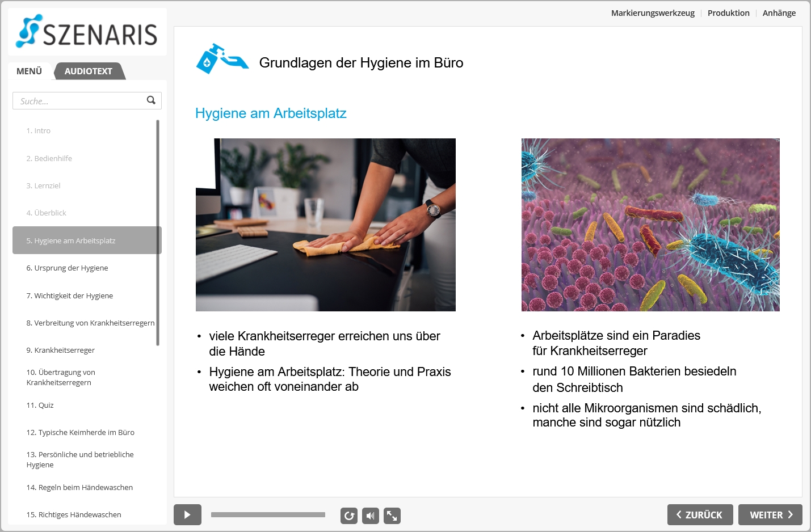
Task: Open Markierungswerkzeug in the top menu
Action: [653, 13]
